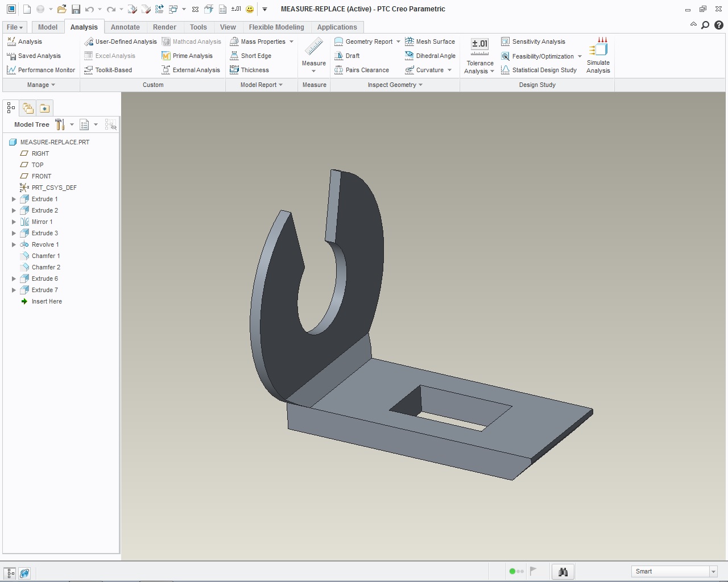Open the Help question mark icon

click(719, 25)
